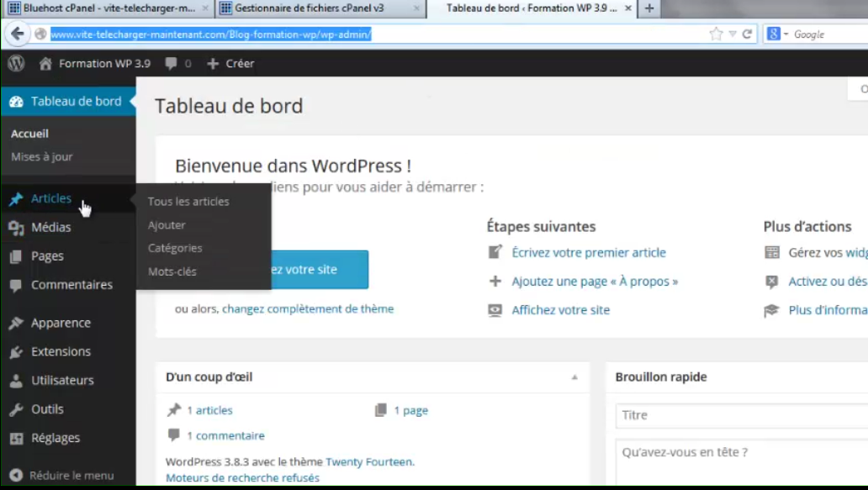
Task: Click the Qu'avez-vous en tête text area
Action: 742,462
